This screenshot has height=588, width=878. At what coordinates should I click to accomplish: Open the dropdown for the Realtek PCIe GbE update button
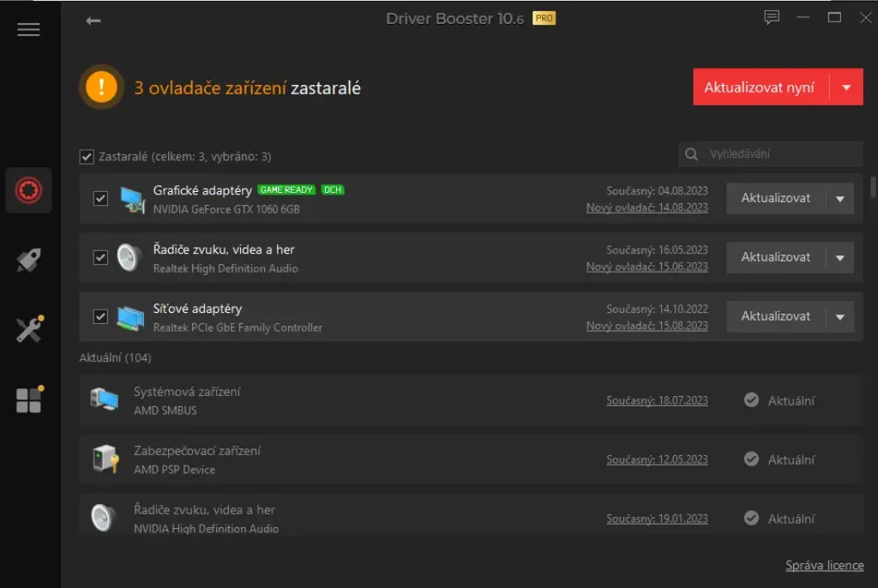[x=840, y=316]
